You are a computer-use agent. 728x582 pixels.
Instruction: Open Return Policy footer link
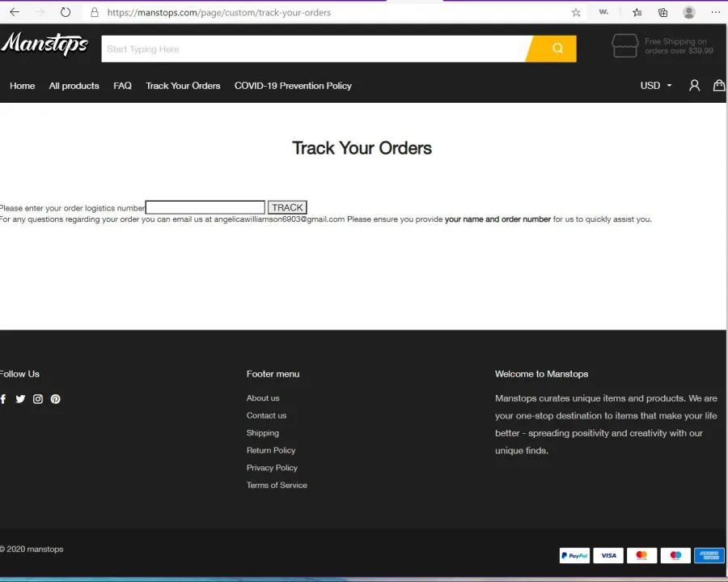[271, 450]
